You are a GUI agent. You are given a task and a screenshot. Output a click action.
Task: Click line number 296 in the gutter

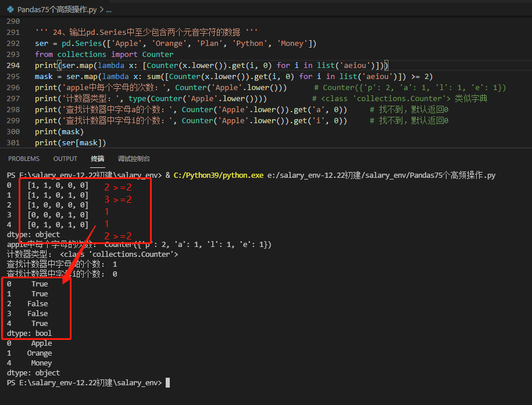tap(13, 88)
